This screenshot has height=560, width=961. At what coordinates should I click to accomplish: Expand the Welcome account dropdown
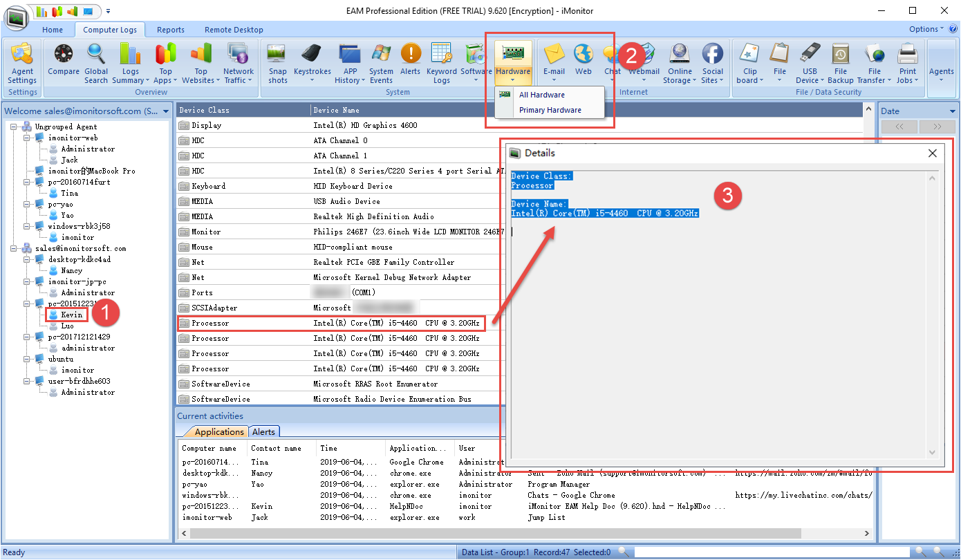[x=166, y=111]
